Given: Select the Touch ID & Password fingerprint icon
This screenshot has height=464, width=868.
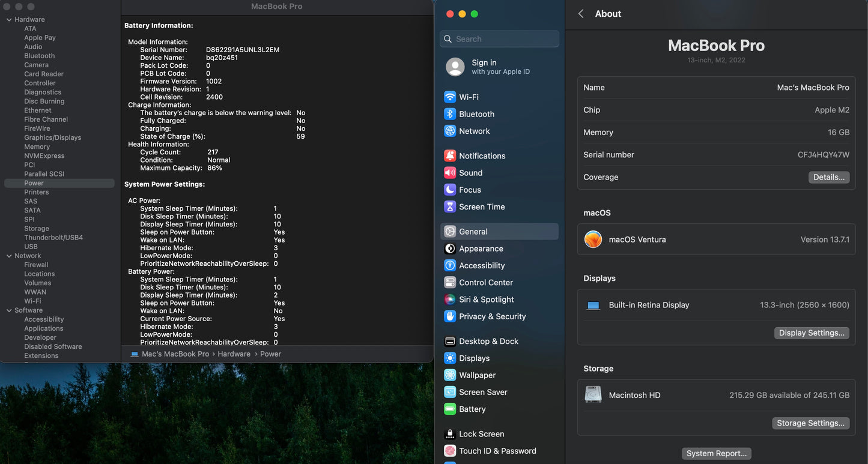Looking at the screenshot, I should point(449,451).
